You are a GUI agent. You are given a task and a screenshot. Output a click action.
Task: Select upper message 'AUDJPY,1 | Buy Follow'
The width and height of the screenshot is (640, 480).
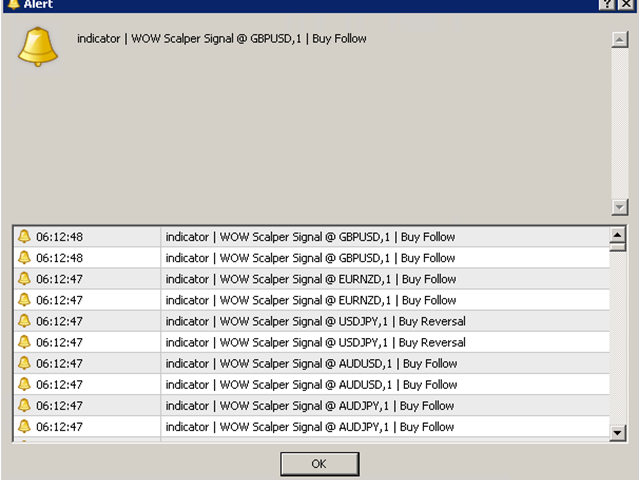(396, 406)
